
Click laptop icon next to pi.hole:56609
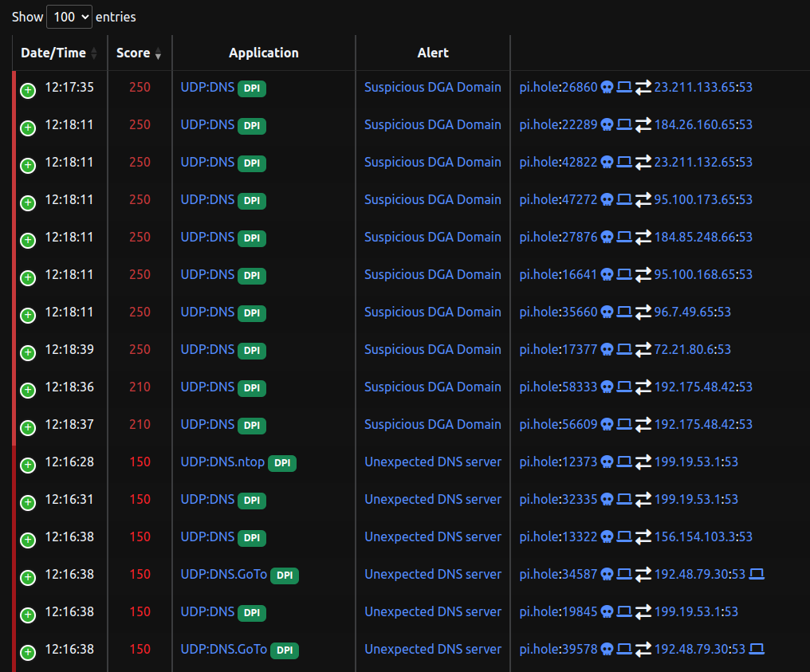tap(624, 424)
